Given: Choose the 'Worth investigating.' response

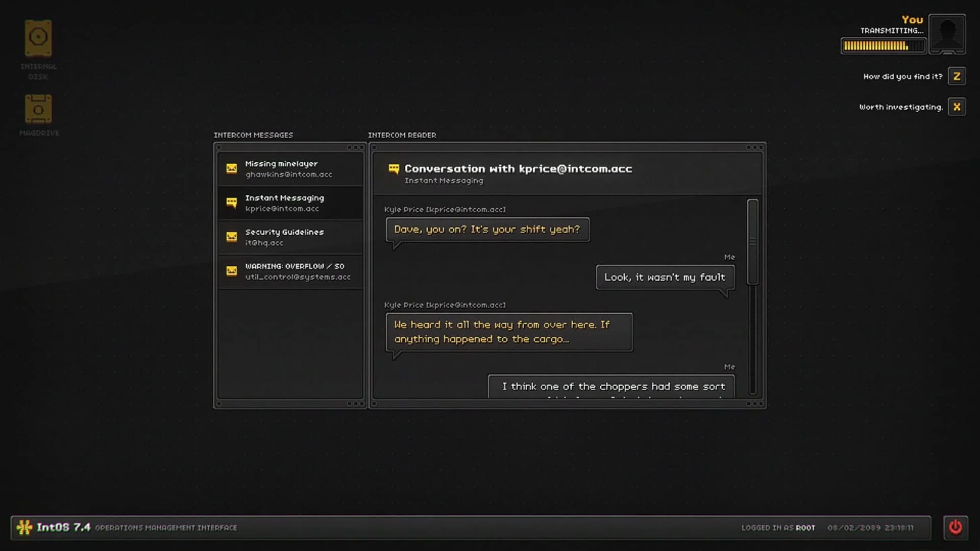Looking at the screenshot, I should 901,107.
